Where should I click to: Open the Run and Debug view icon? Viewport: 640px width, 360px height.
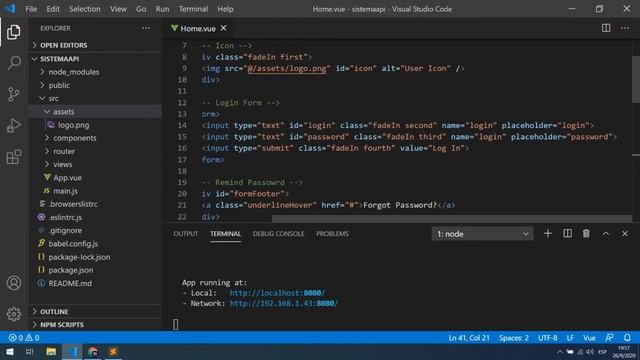[x=13, y=126]
